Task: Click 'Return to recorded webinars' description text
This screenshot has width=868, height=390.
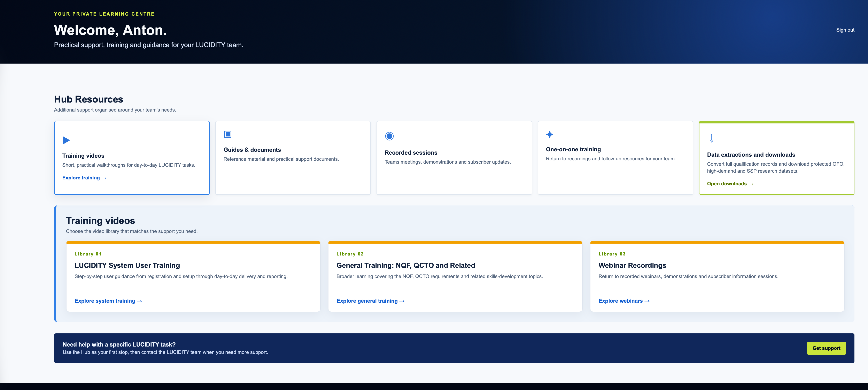Action: pos(688,277)
